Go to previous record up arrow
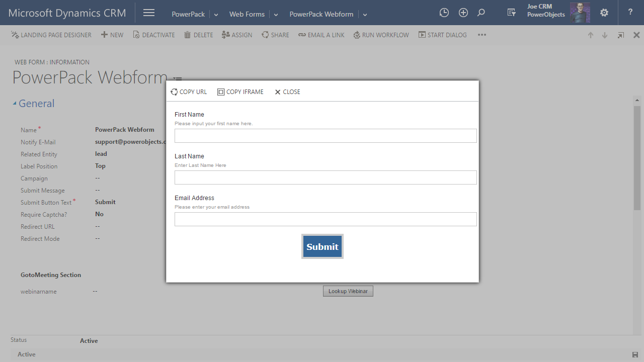Viewport: 644px width, 362px height. (591, 35)
